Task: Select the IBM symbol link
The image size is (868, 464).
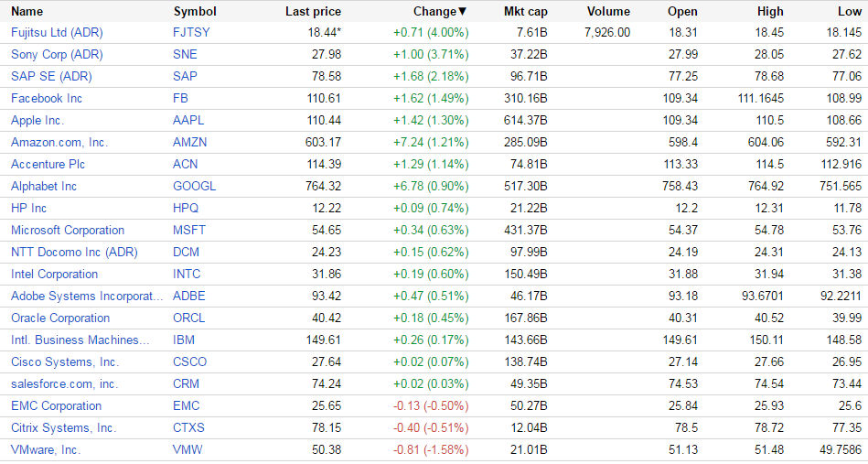Action: [x=184, y=340]
